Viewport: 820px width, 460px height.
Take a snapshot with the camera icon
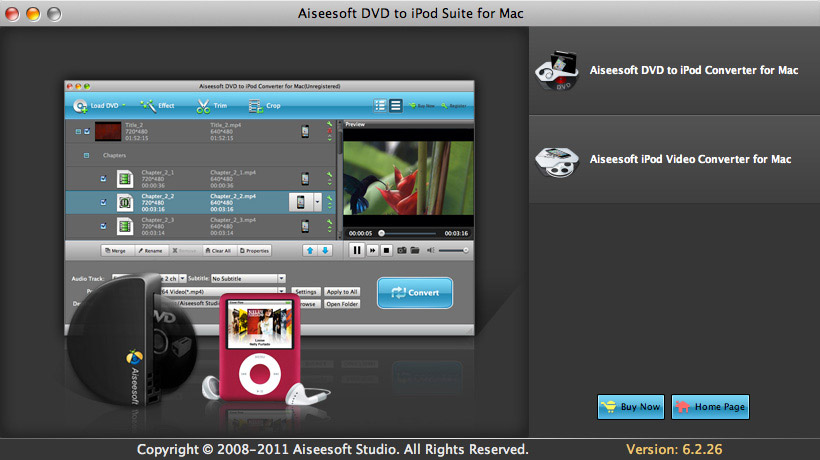[400, 250]
